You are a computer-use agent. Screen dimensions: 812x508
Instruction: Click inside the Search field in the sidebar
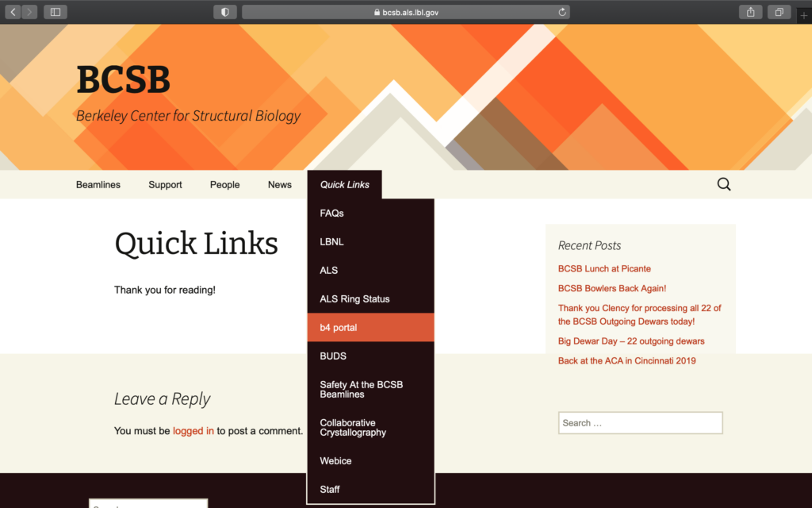pos(640,422)
